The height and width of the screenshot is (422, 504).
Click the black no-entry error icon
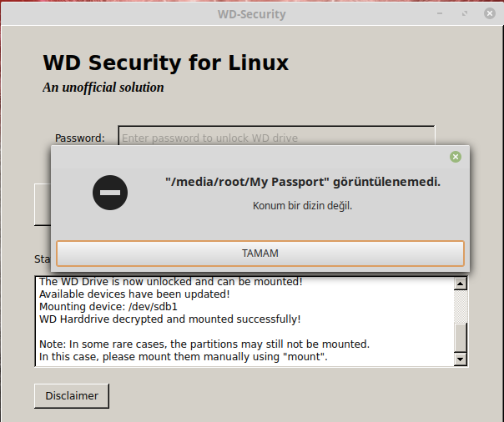point(110,193)
